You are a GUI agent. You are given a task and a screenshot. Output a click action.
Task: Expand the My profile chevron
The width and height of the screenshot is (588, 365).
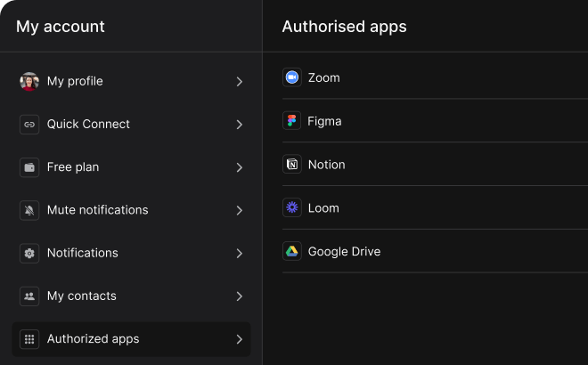tap(240, 81)
